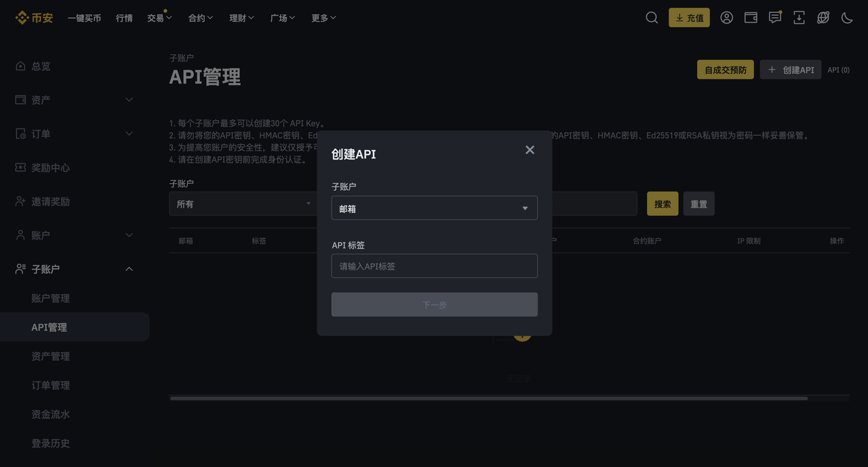Open the language globe icon

click(x=823, y=18)
